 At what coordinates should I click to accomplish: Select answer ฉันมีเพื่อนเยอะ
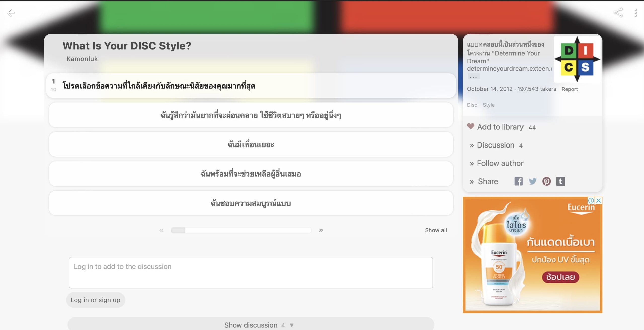click(x=251, y=144)
